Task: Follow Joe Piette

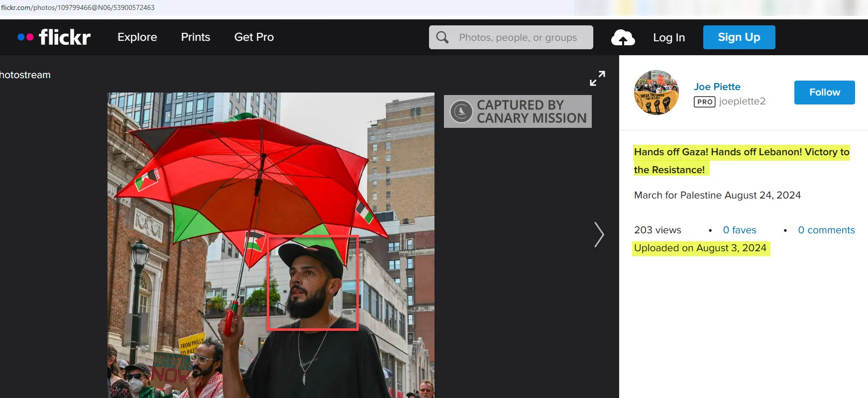Action: [824, 93]
